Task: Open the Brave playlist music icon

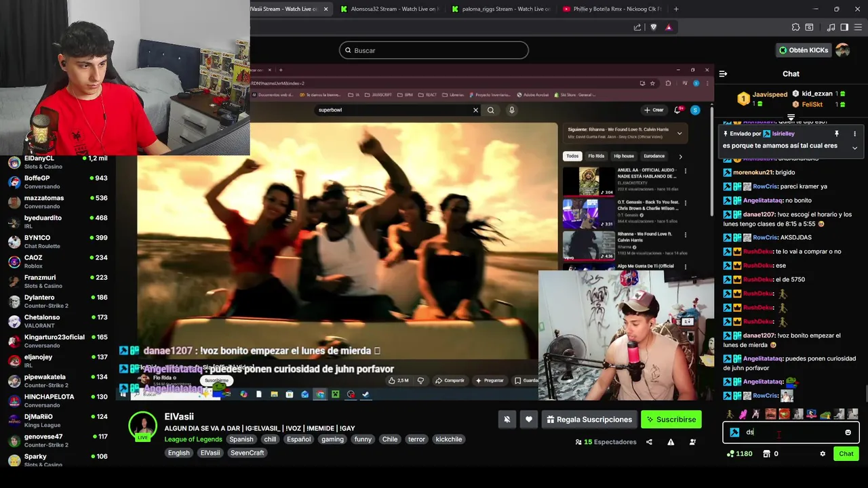Action: click(x=831, y=27)
